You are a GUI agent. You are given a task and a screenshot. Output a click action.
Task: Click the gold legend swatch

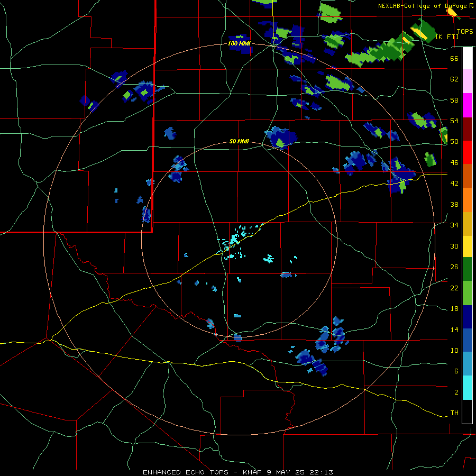467,224
